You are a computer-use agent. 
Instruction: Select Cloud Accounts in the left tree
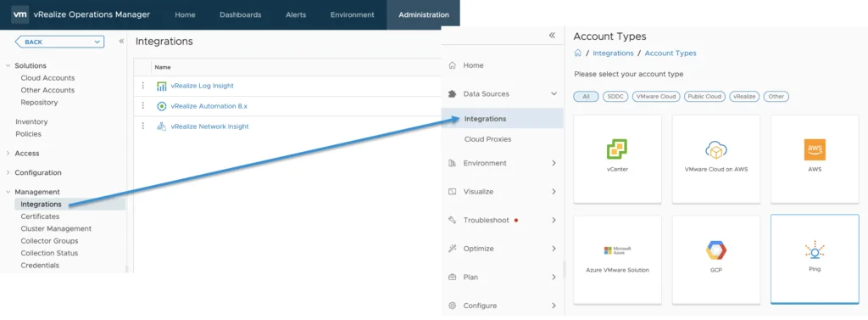click(47, 78)
